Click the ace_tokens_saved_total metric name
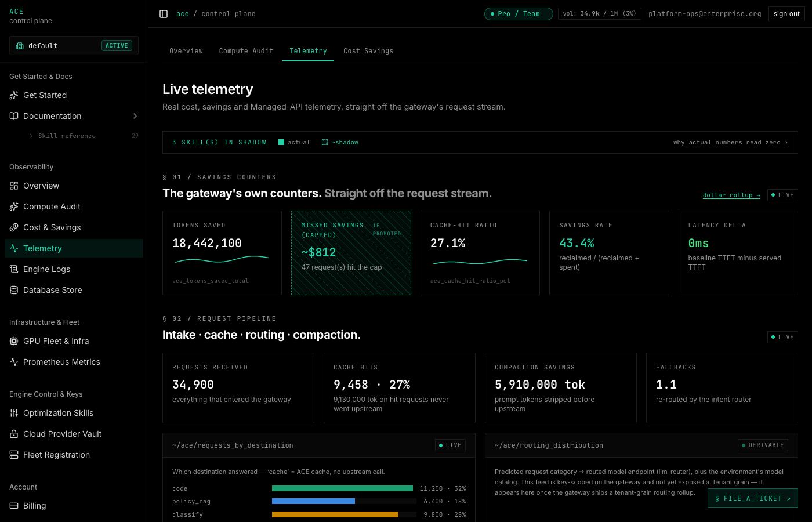Viewport: 812px width, 522px height. tap(211, 281)
